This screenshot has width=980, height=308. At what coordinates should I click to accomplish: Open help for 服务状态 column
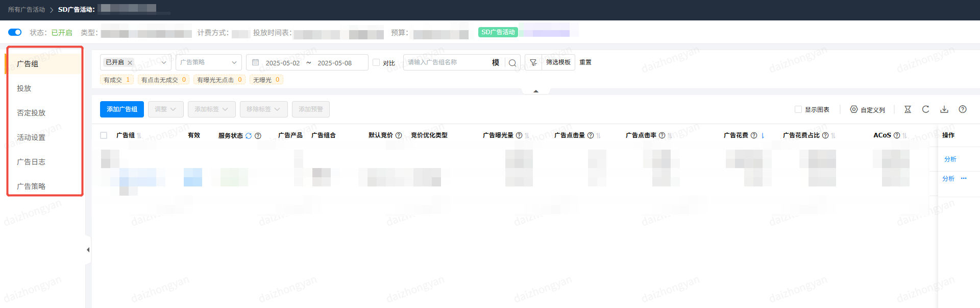pyautogui.click(x=258, y=135)
